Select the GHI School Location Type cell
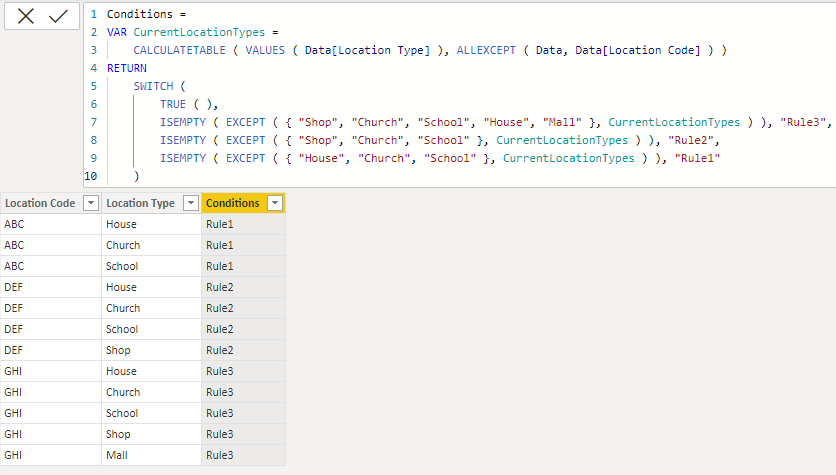Image resolution: width=836 pixels, height=475 pixels. point(151,413)
